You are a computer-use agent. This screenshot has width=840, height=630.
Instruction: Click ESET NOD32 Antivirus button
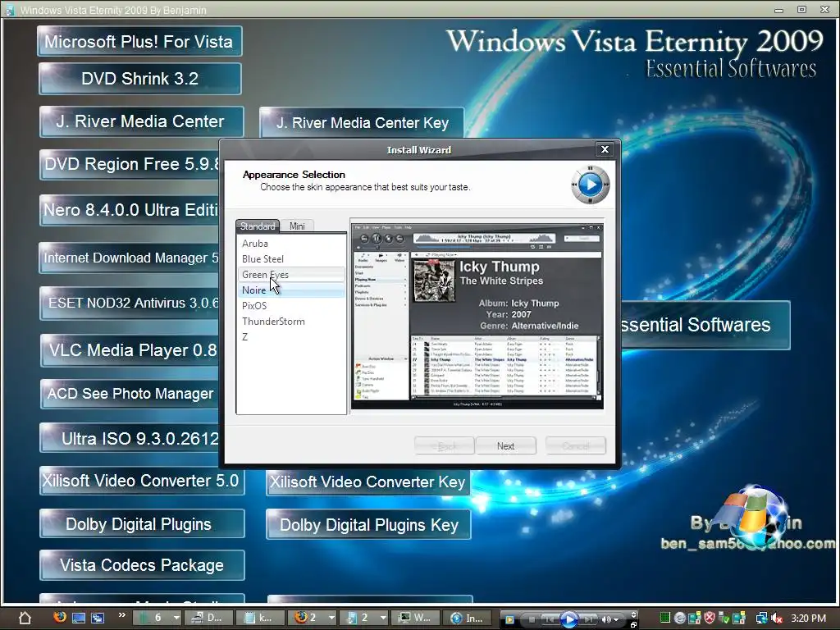point(129,304)
